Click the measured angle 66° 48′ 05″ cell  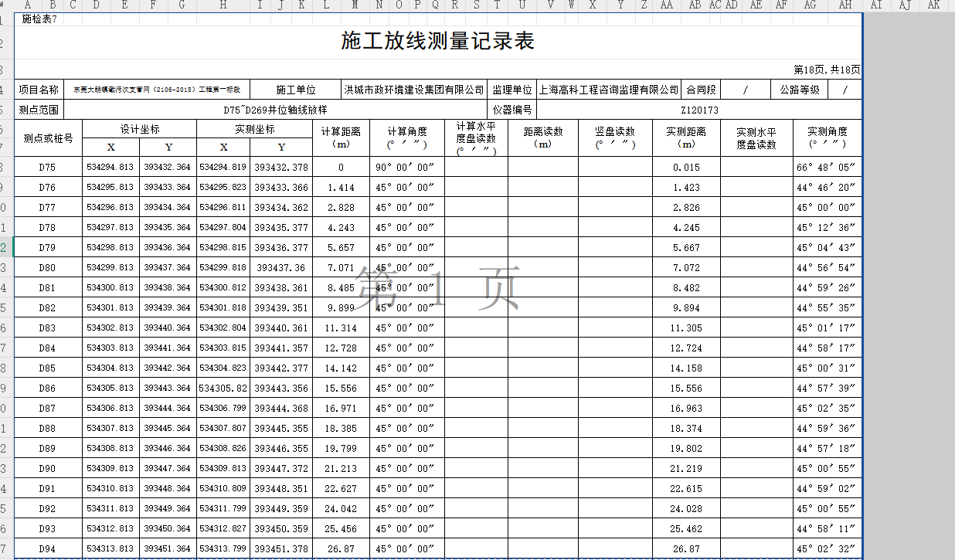[826, 167]
